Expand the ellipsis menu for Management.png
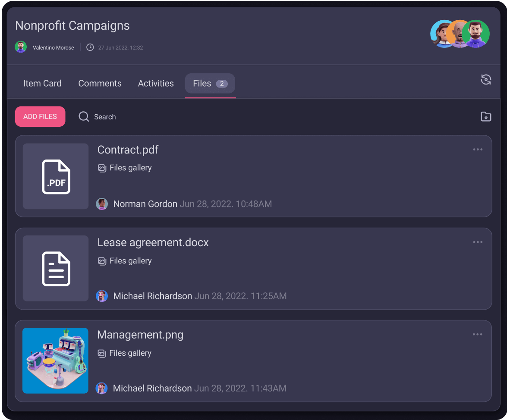 pos(477,335)
